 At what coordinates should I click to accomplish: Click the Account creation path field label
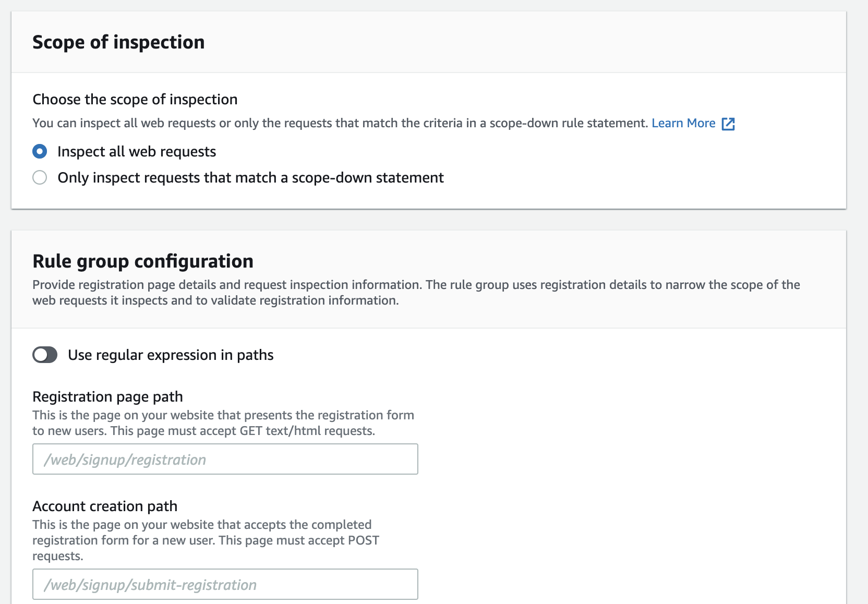click(105, 506)
